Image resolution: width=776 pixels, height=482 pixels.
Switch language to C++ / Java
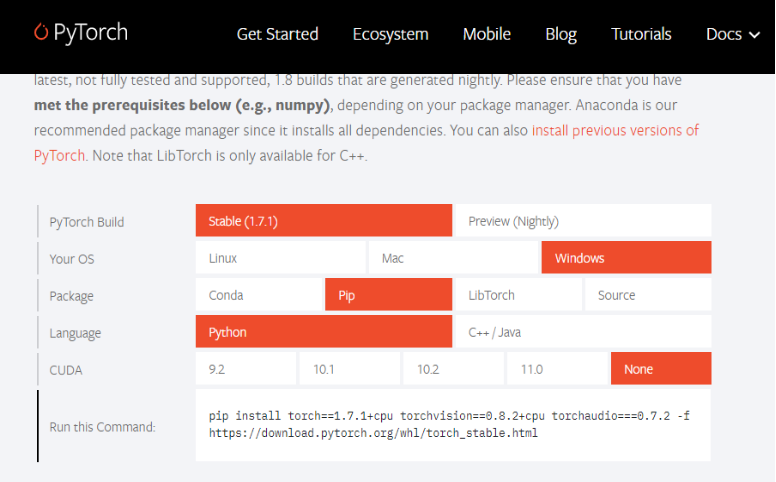point(583,332)
